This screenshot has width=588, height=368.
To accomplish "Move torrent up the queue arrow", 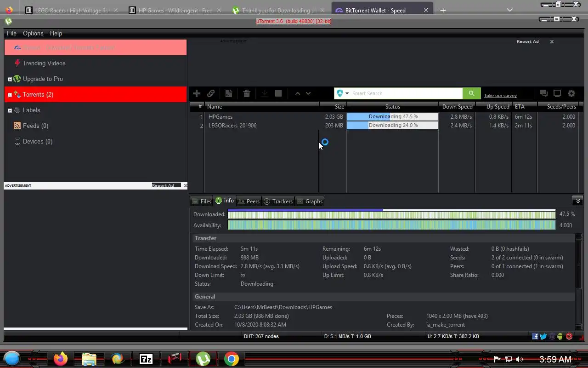I will (x=297, y=93).
